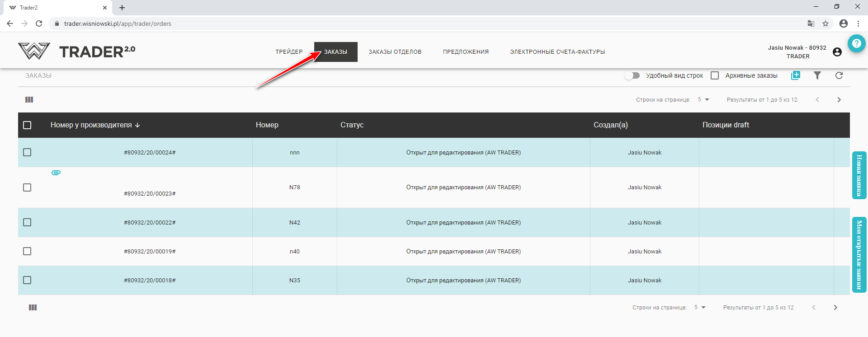Viewport: 868px width, 337px height.
Task: Expand bottom rows-per-page dropdown
Action: coord(700,308)
